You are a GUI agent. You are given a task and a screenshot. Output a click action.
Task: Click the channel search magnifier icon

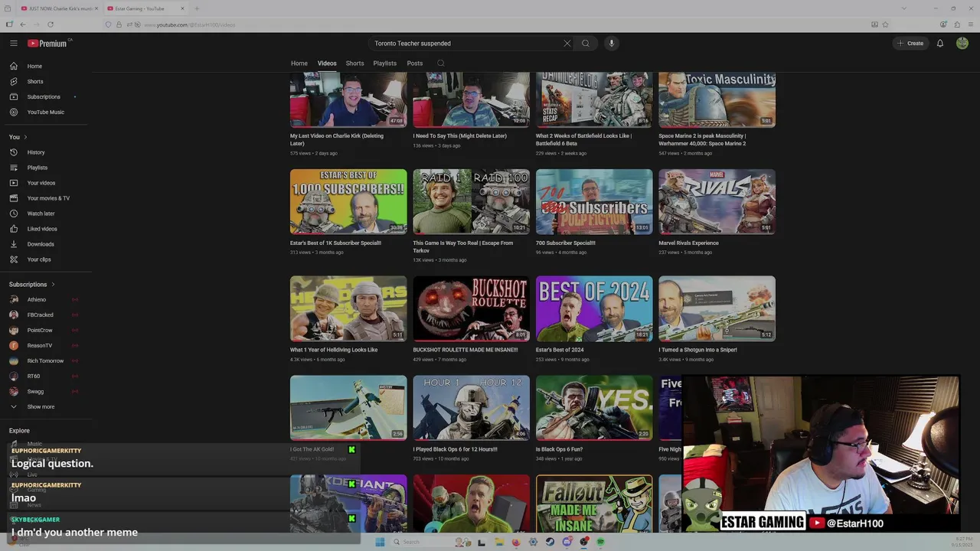[440, 63]
